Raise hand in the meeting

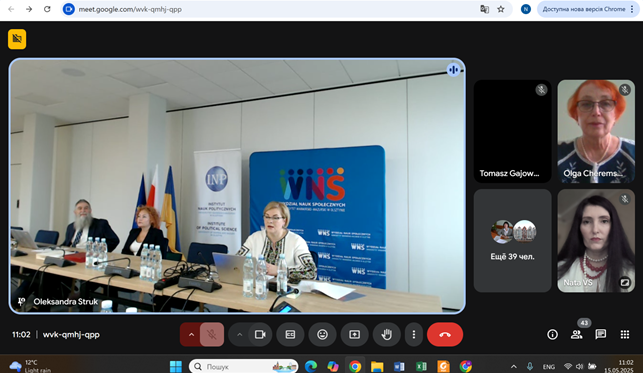tap(386, 334)
